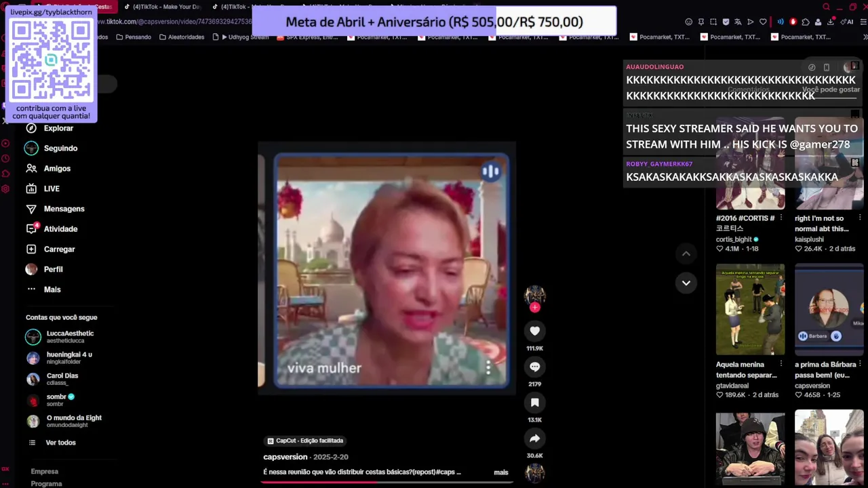The width and height of the screenshot is (868, 488).
Task: Follow creator with red plus button
Action: point(535,307)
